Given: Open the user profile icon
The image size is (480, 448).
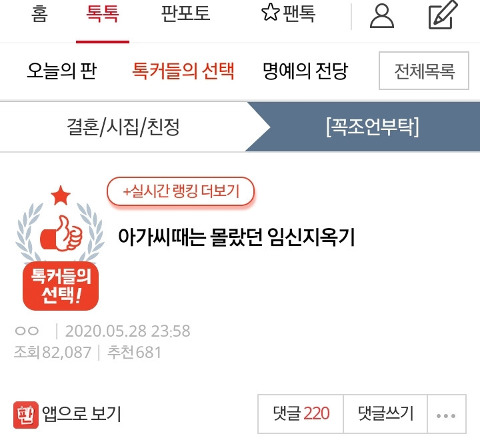Looking at the screenshot, I should point(382,16).
